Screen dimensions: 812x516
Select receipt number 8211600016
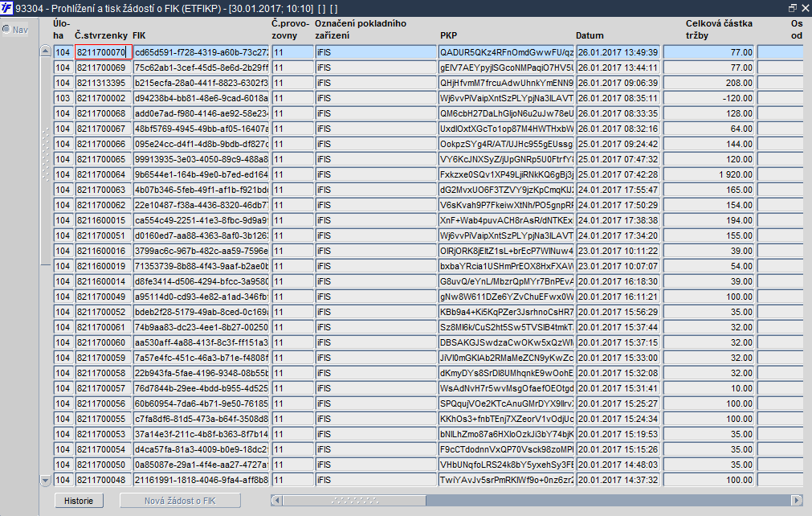coord(104,251)
